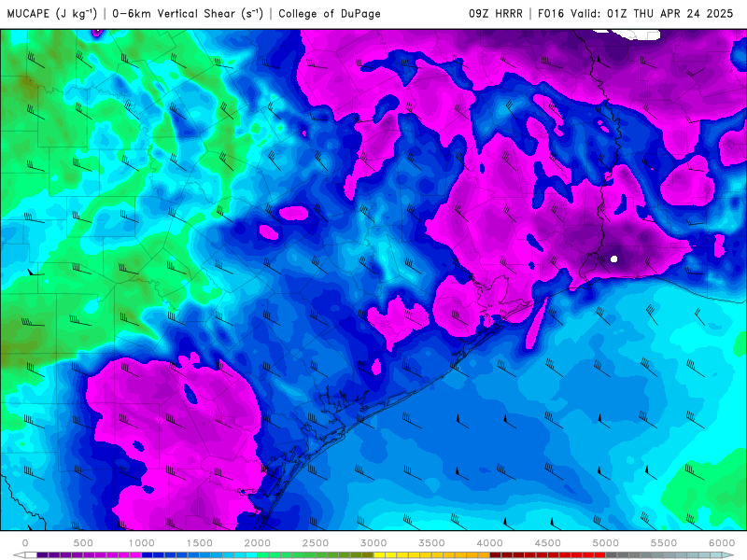Click the 5500 label on the color scale
Viewport: 747px width, 560px height.
pos(664,543)
